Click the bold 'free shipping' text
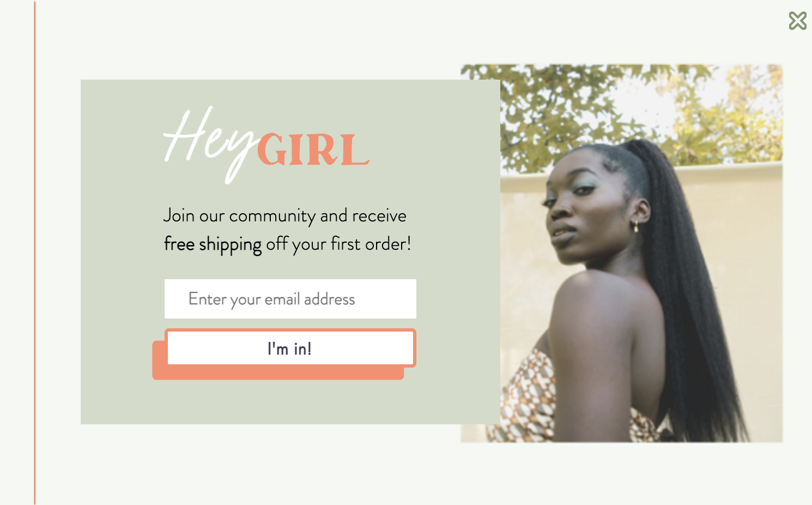This screenshot has height=505, width=812. click(213, 244)
